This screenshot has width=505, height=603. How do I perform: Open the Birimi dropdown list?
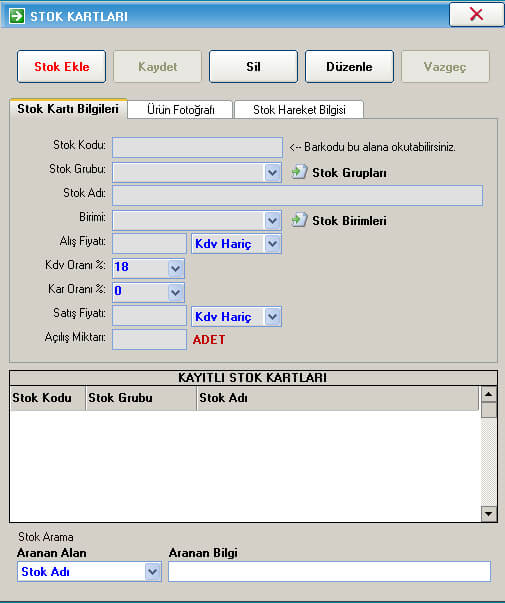point(272,220)
